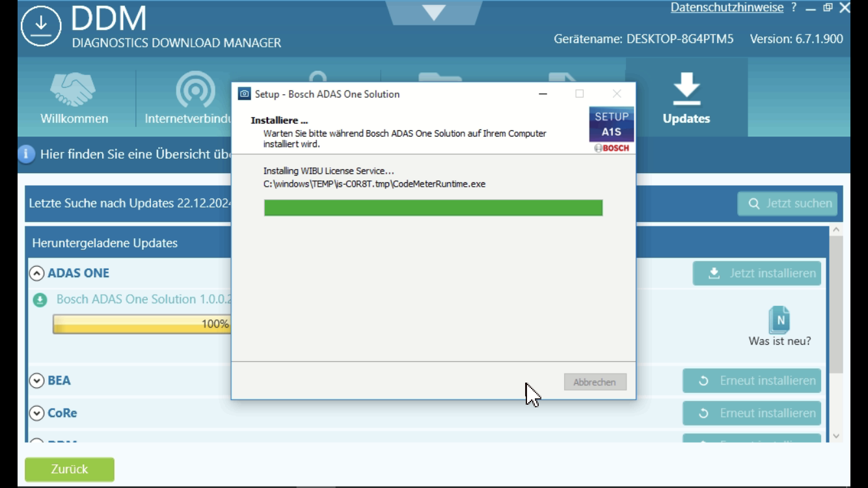Open the Internetverbindung tab

[189, 98]
